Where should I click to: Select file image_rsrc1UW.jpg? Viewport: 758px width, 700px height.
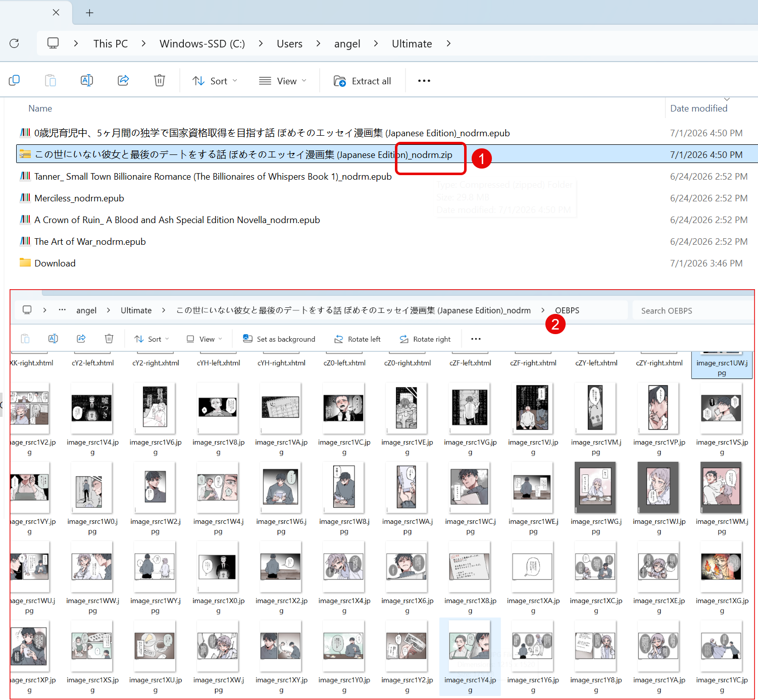tap(722, 364)
